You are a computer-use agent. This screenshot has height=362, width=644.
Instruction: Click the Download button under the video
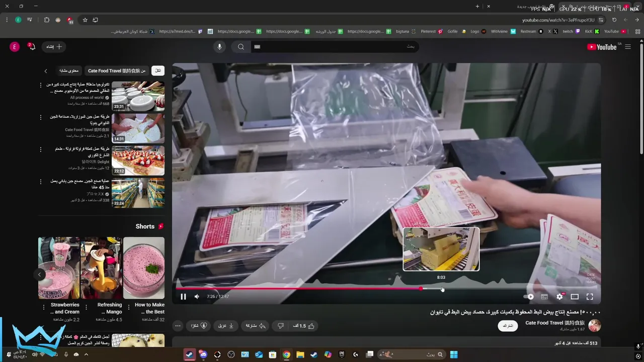(x=226, y=326)
